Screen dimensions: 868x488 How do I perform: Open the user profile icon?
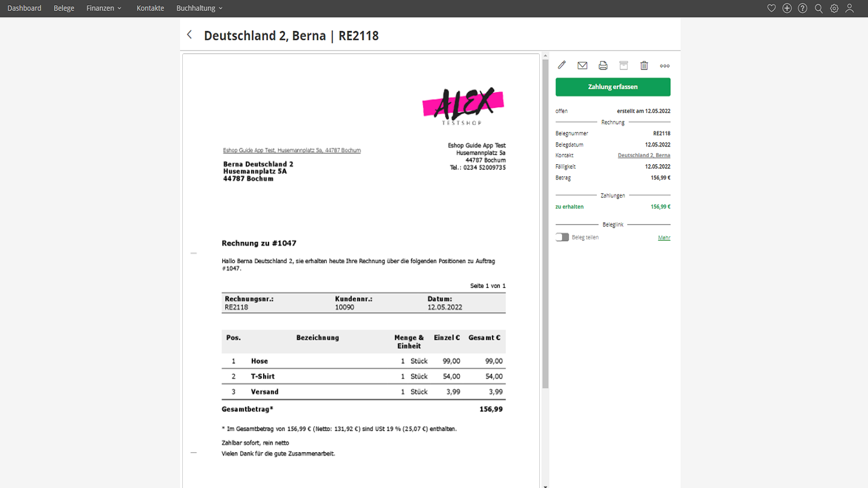click(850, 8)
